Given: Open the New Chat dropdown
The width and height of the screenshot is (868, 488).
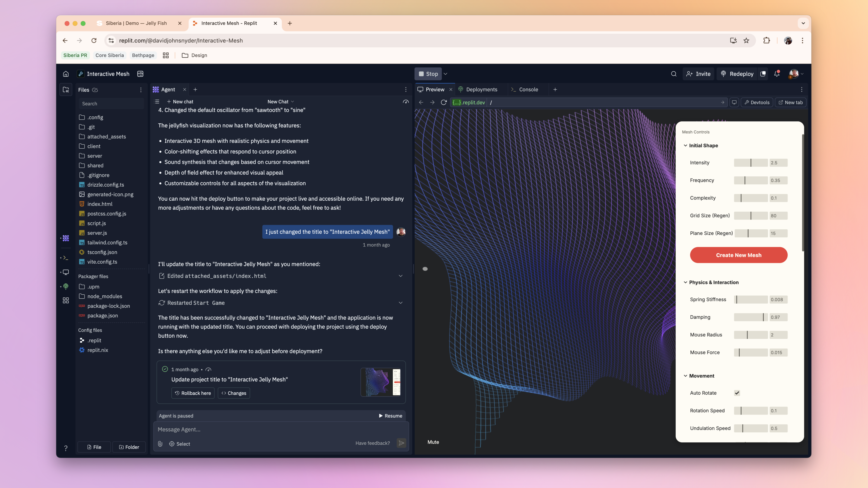Looking at the screenshot, I should tap(281, 102).
